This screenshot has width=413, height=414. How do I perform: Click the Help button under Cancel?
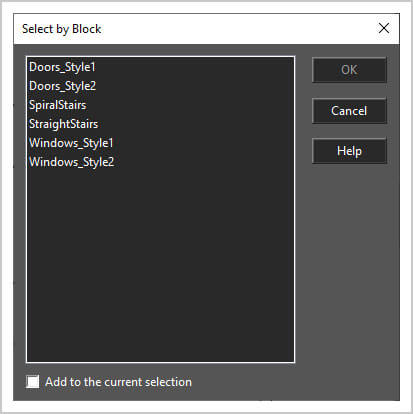(x=349, y=151)
